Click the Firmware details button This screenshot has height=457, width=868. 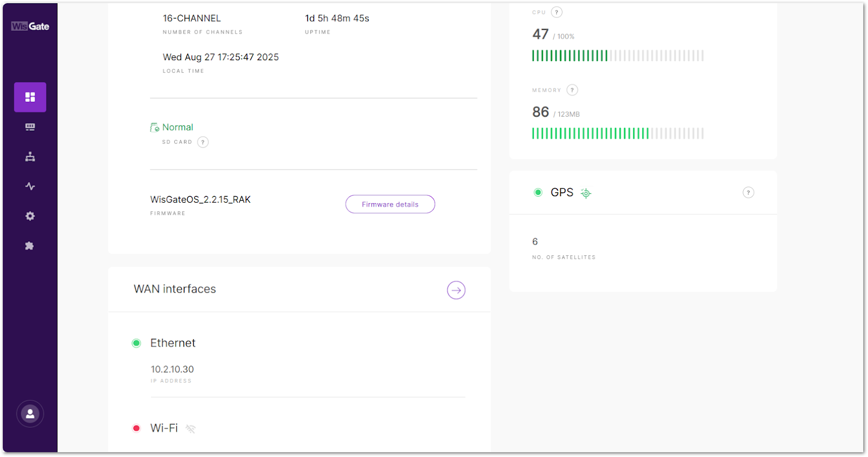[390, 204]
